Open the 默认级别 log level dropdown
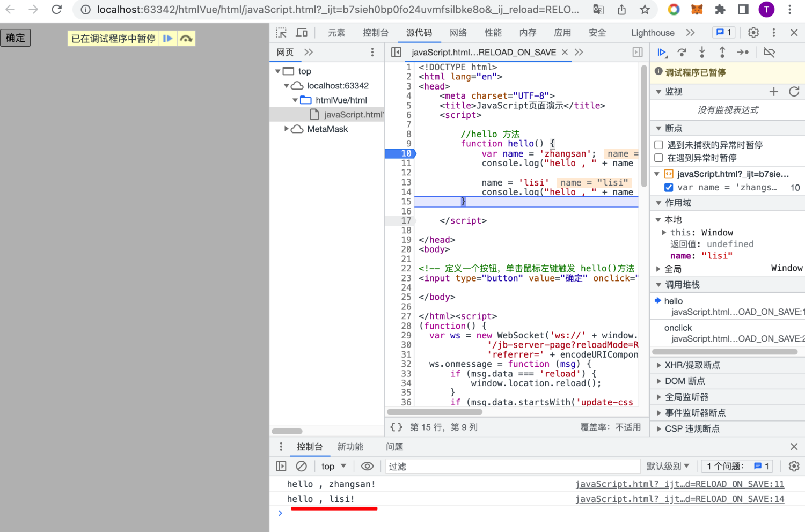805x532 pixels. coord(668,466)
